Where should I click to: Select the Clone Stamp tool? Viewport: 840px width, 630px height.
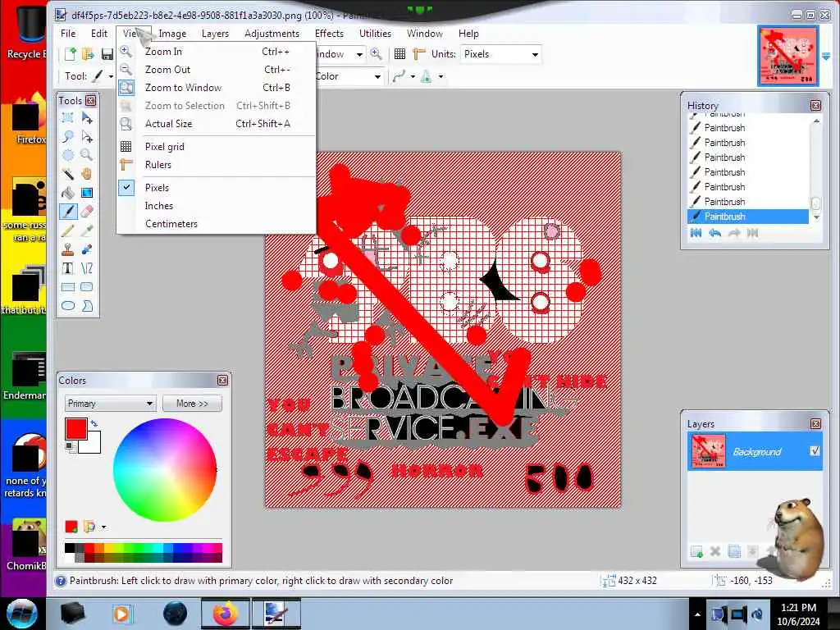pyautogui.click(x=68, y=249)
